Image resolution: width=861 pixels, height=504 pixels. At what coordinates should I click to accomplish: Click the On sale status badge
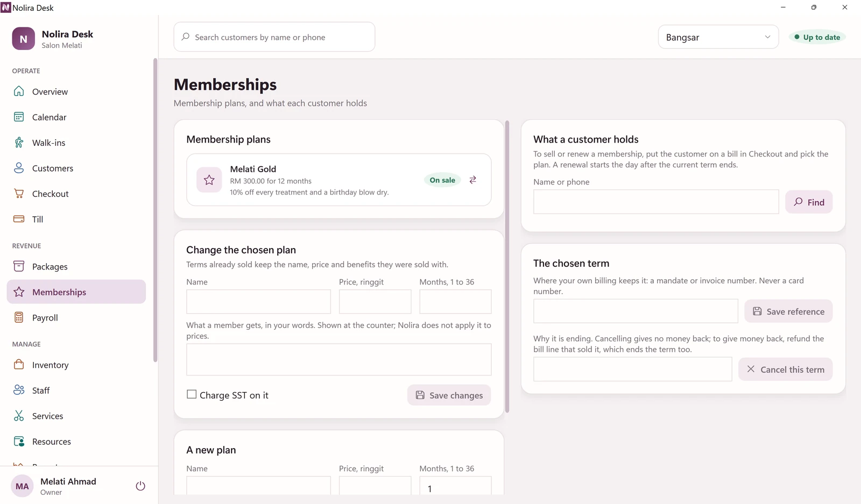pos(442,180)
